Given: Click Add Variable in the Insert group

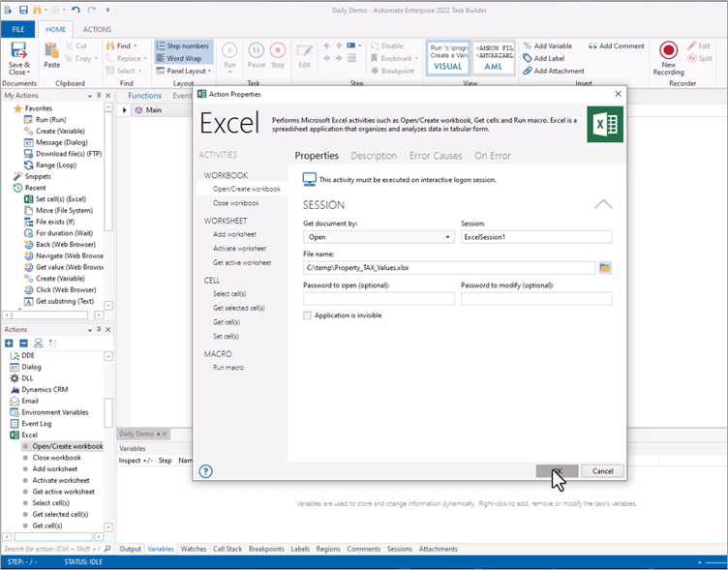Looking at the screenshot, I should (548, 45).
